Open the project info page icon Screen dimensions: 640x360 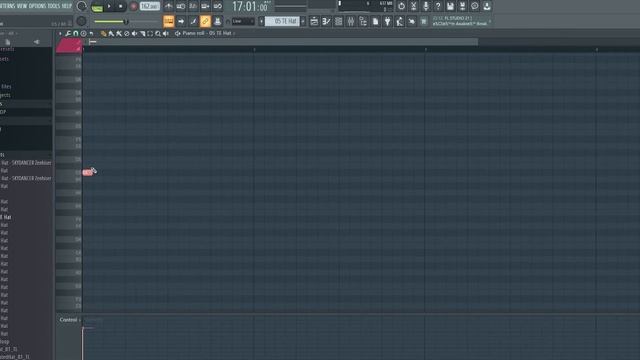[x=375, y=21]
